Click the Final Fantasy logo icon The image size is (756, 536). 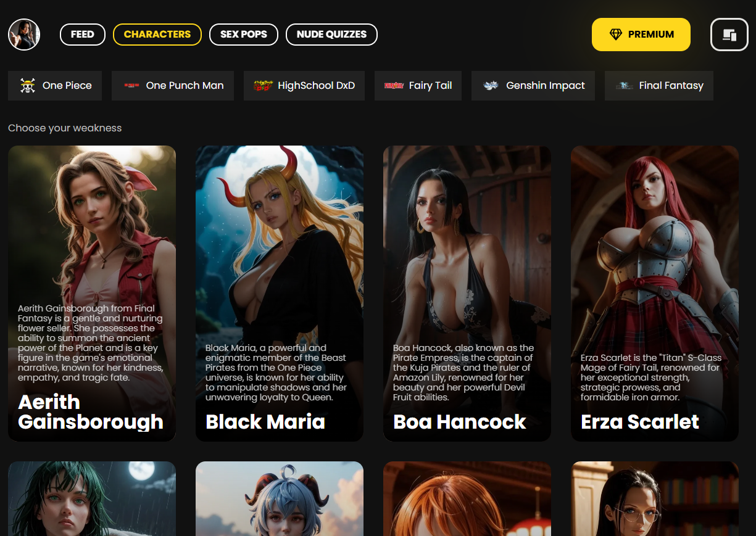[624, 86]
